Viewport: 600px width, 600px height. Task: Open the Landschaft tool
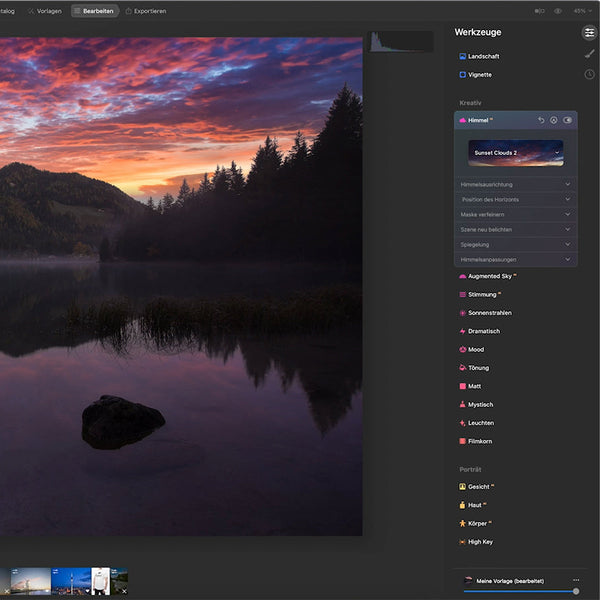(483, 56)
